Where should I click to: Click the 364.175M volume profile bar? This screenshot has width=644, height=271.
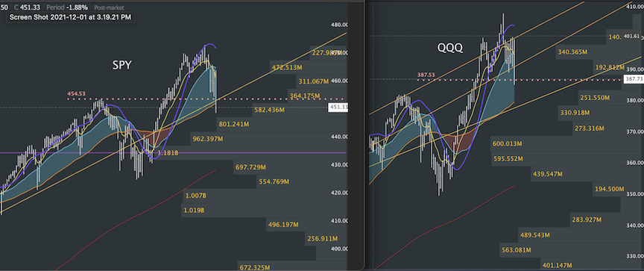(317, 96)
